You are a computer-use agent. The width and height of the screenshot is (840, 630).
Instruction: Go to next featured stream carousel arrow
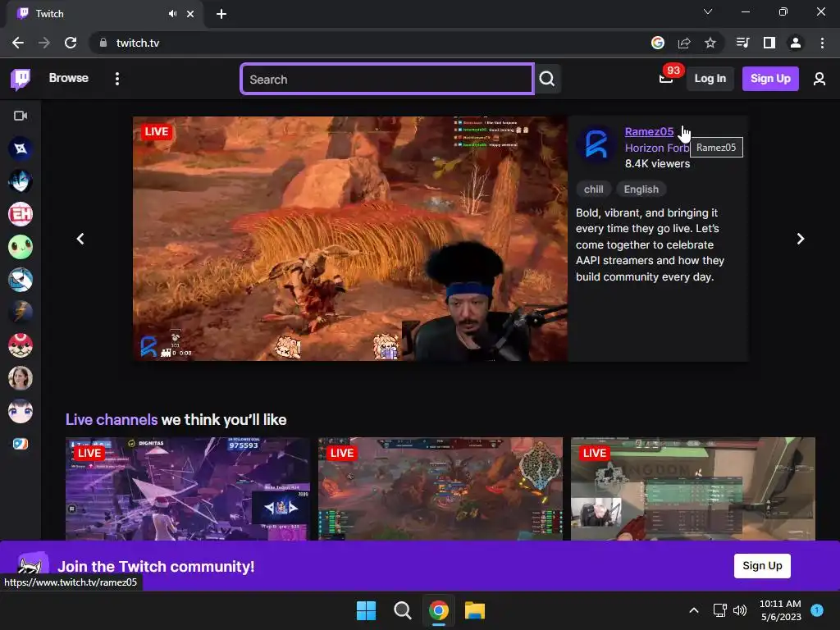pyautogui.click(x=801, y=239)
